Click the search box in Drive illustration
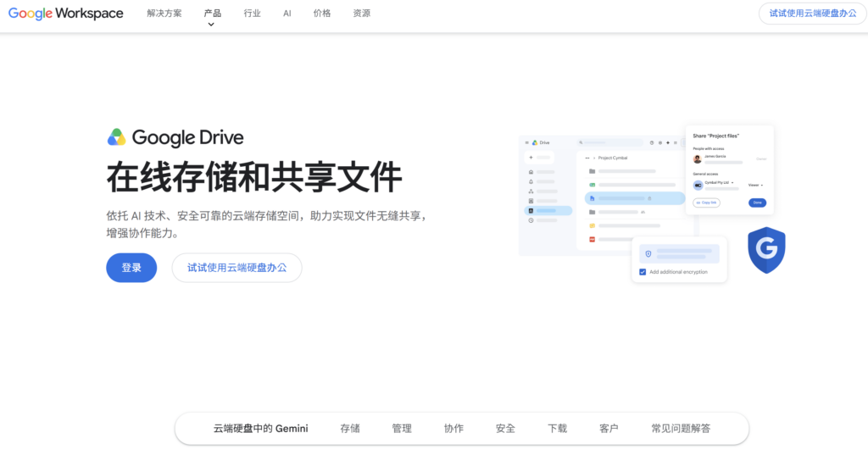Image resolution: width=868 pixels, height=455 pixels. tap(610, 143)
